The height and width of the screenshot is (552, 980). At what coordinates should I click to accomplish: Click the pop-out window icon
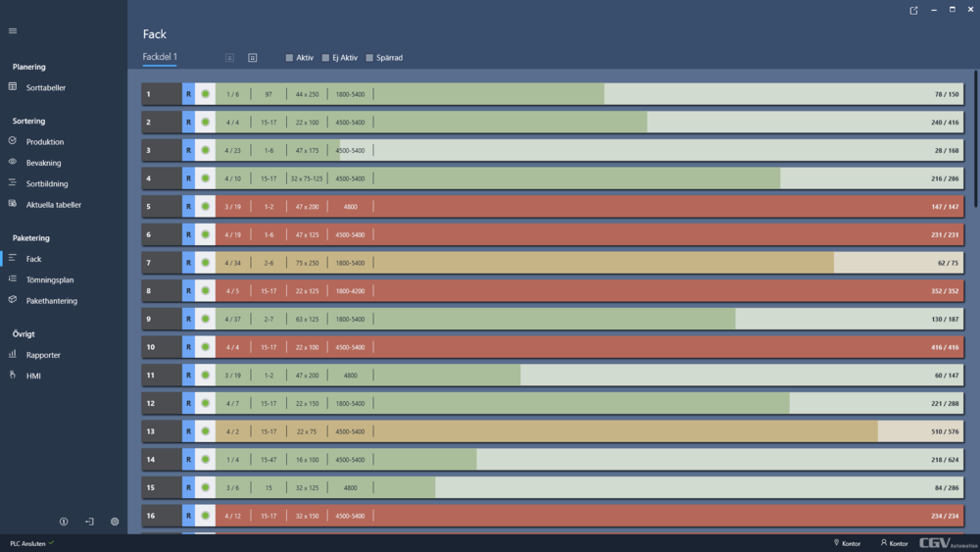point(914,10)
